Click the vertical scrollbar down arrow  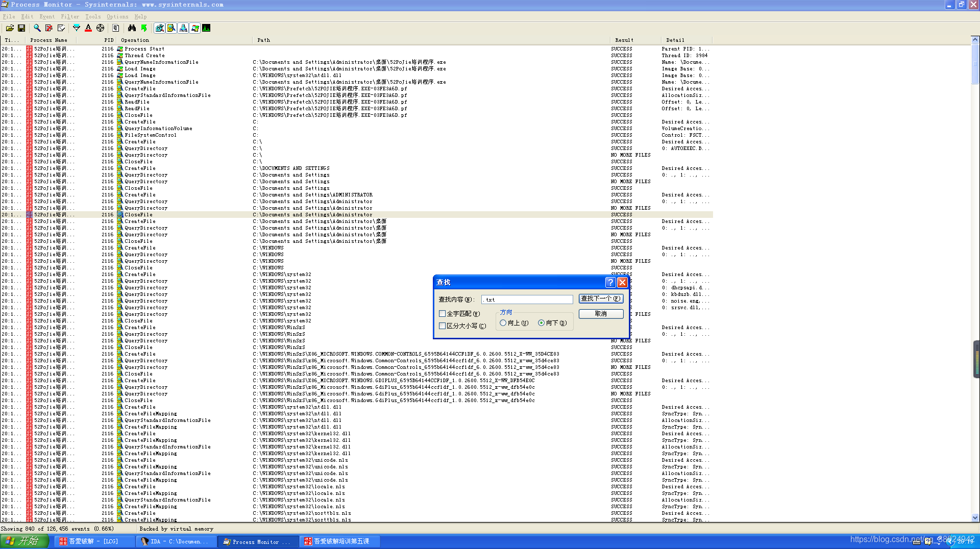(975, 517)
